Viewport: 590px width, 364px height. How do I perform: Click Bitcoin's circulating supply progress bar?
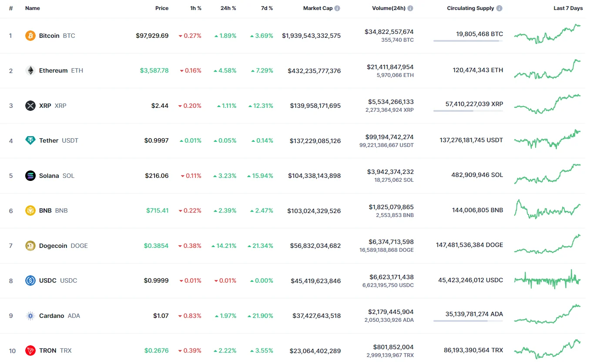[468, 41]
